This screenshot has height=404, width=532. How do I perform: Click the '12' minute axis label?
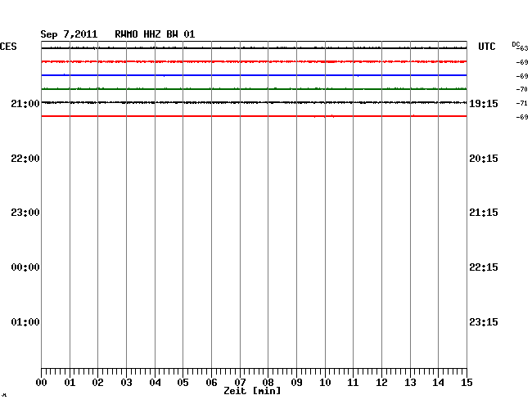381,382
